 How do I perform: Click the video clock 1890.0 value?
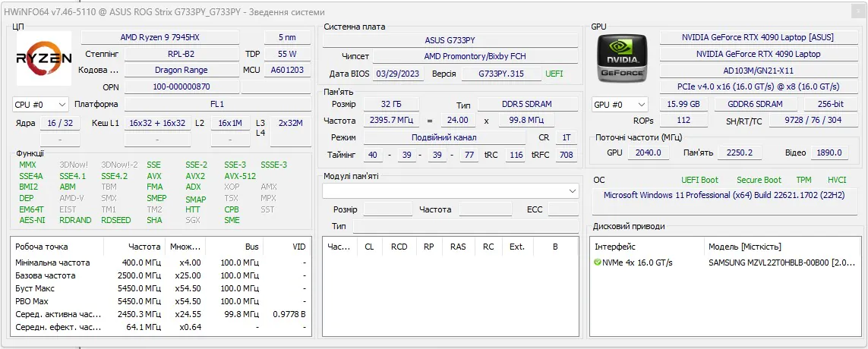point(830,152)
